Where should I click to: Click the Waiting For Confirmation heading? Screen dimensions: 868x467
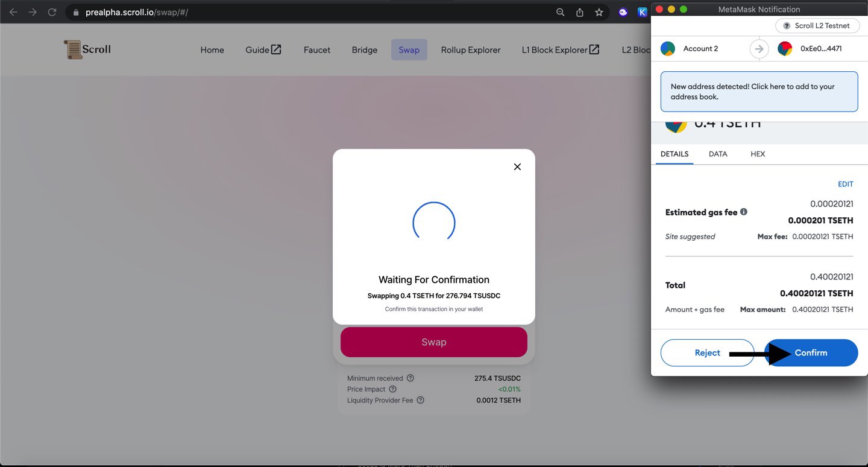coord(434,280)
